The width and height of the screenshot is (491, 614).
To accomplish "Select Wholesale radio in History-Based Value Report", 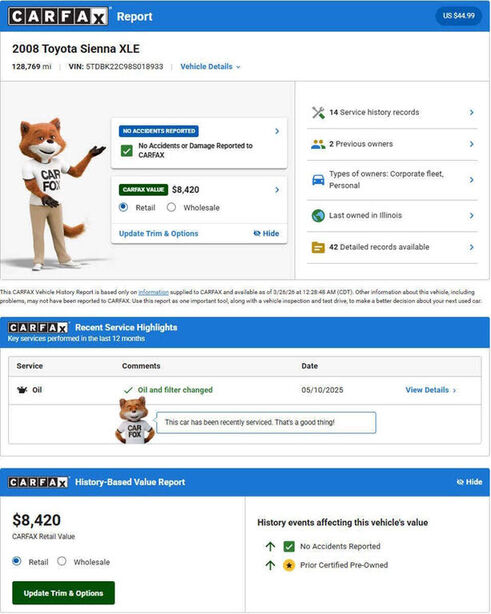I will pos(62,562).
